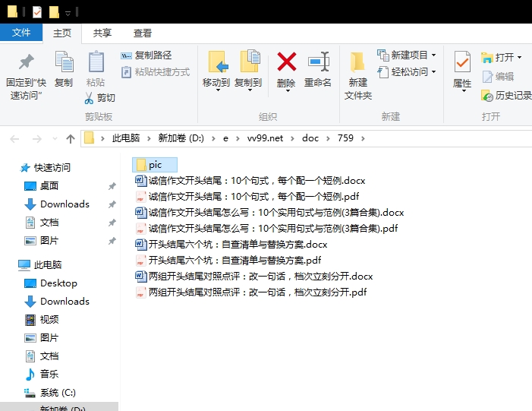Click the Up one level arrow
Image resolution: width=532 pixels, height=411 pixels.
coord(71,138)
